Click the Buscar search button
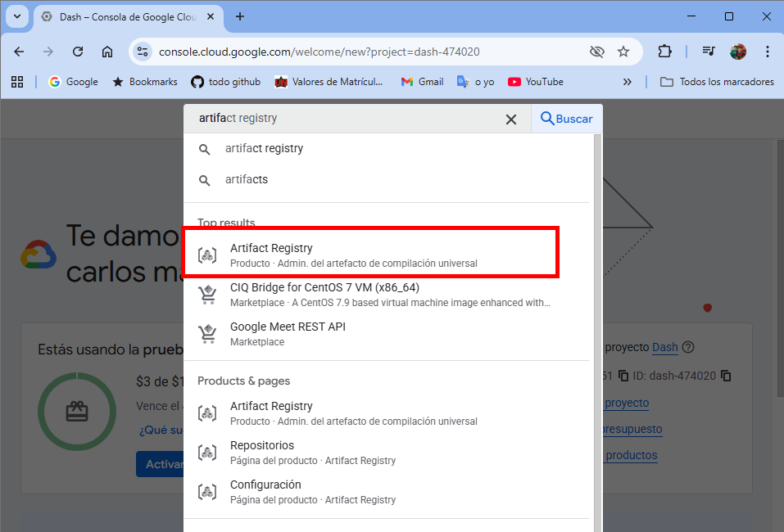 [x=567, y=119]
